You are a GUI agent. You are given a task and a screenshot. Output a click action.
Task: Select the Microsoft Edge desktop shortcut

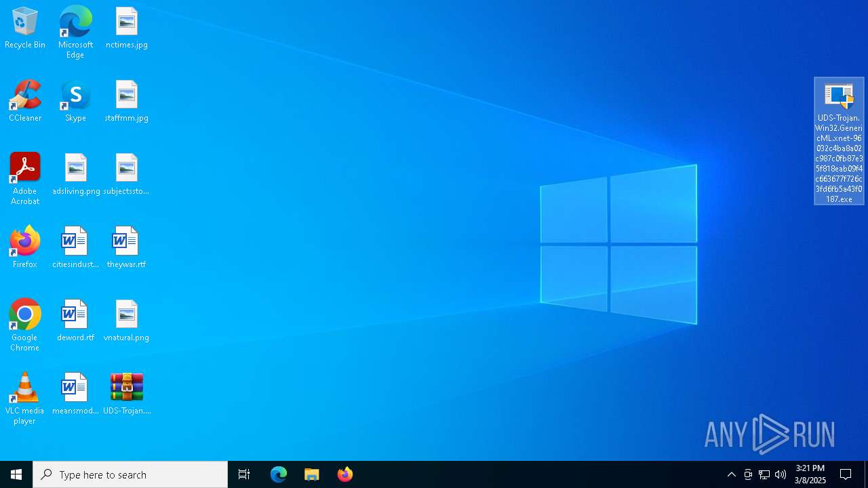tap(75, 33)
